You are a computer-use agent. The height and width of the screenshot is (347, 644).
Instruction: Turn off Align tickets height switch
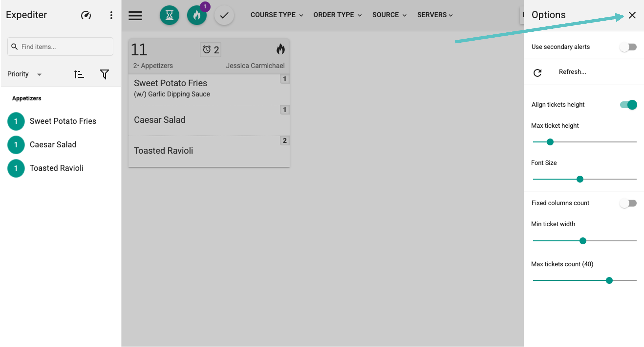[628, 105]
